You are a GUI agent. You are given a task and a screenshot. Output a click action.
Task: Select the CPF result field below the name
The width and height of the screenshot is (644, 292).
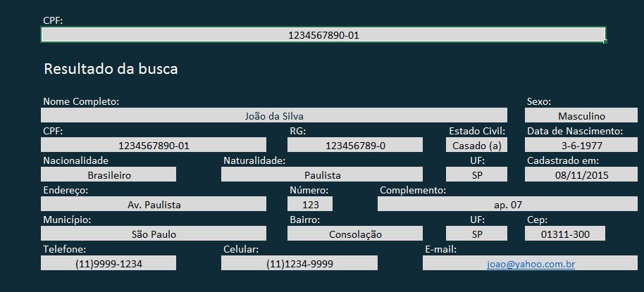(x=154, y=145)
